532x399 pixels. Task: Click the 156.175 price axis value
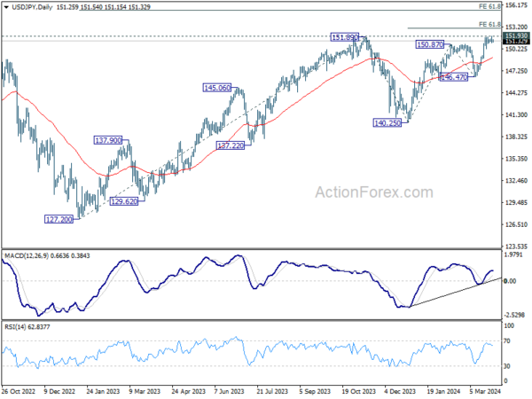516,5
